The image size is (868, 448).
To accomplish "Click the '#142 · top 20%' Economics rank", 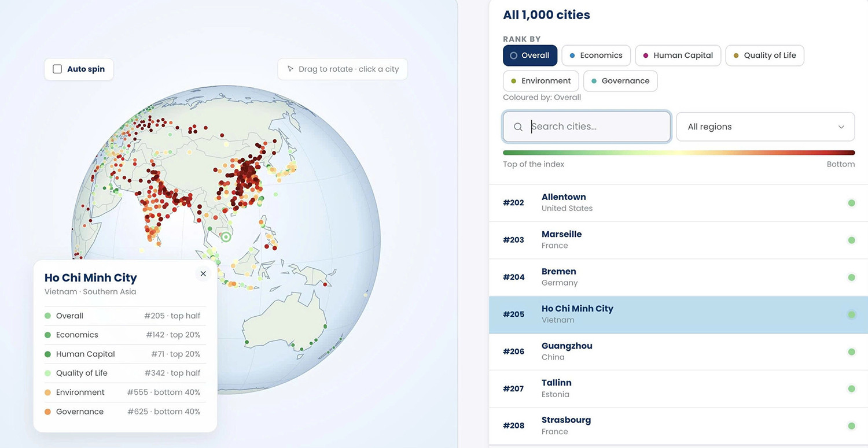I will point(172,335).
